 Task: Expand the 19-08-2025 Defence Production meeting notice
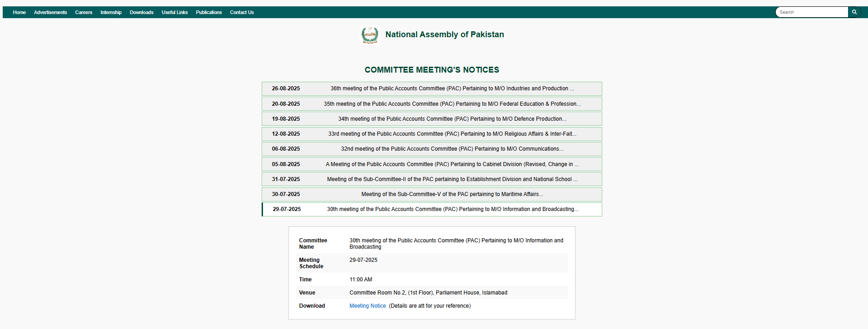432,119
